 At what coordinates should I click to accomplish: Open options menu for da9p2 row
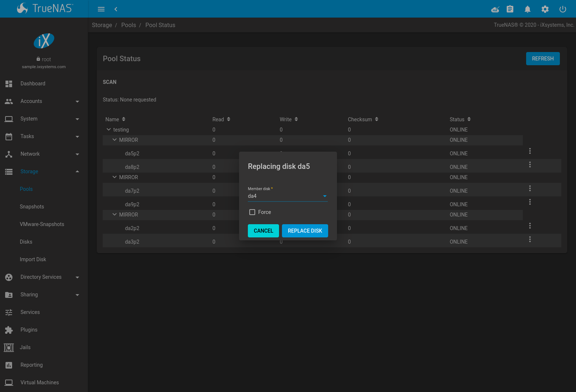coord(530,202)
